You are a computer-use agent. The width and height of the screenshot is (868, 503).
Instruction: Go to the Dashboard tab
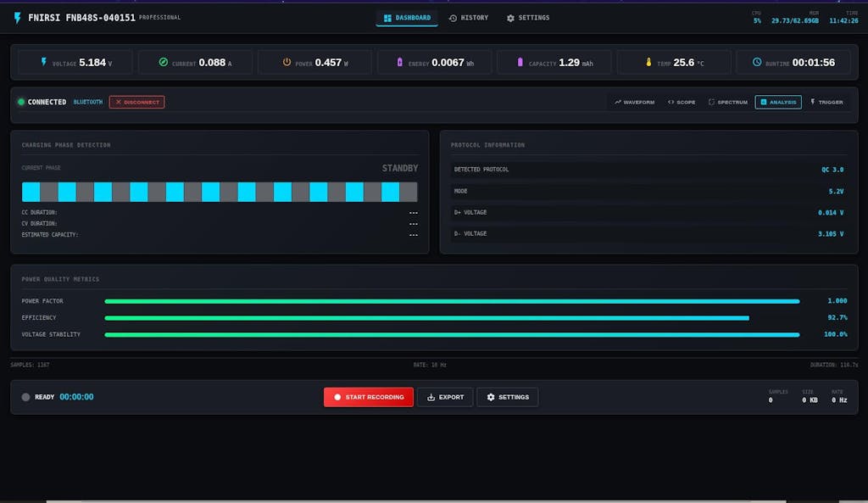[x=407, y=18]
